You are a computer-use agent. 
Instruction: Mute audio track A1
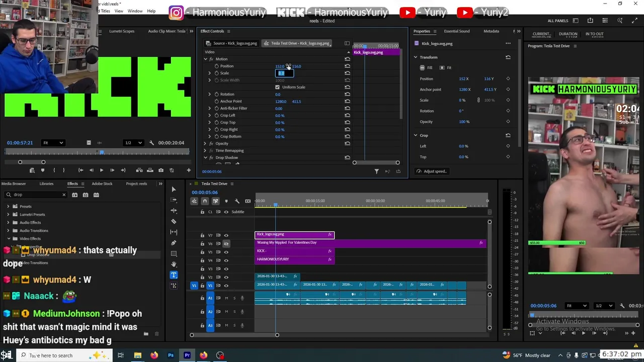pos(226,298)
